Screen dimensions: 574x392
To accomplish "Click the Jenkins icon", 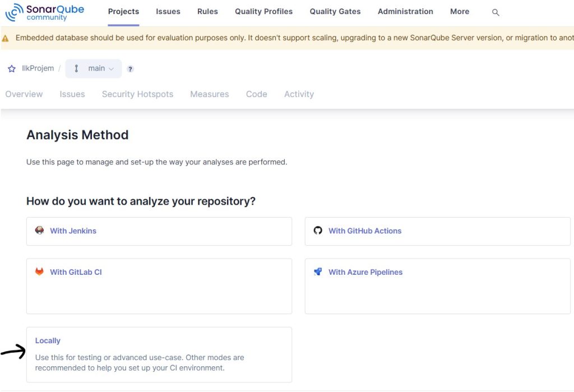I will 40,230.
